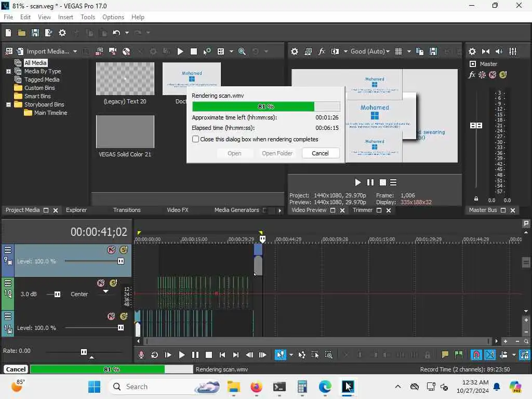532x399 pixels.
Task: Open Firefox from the taskbar
Action: (257, 387)
